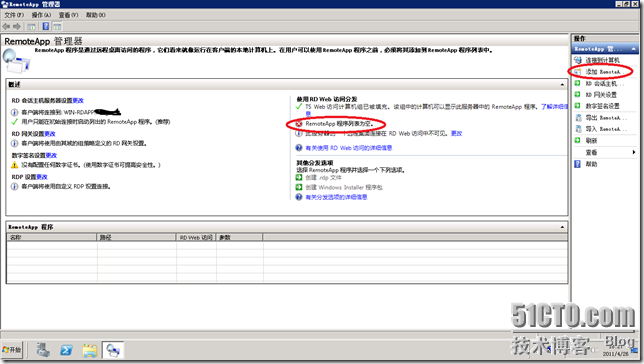The image size is (644, 364).
Task: Open RD 网关设置 action in right pane
Action: 601,95
